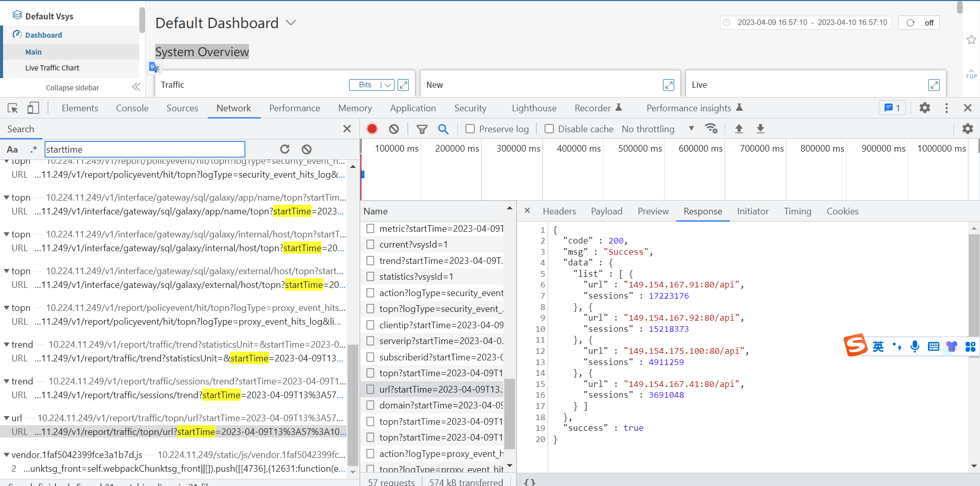This screenshot has height=486, width=980.
Task: Open the network filter funnel icon
Action: click(x=422, y=129)
